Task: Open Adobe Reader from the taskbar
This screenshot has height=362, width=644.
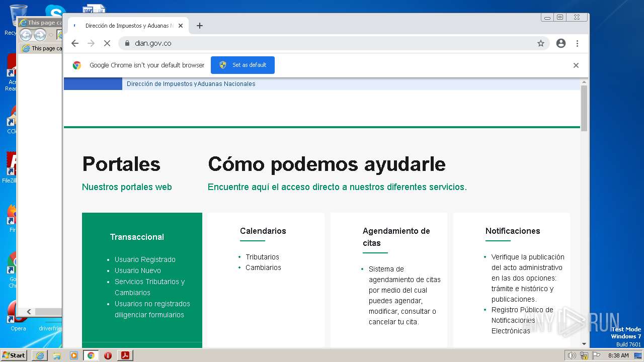Action: click(x=125, y=355)
